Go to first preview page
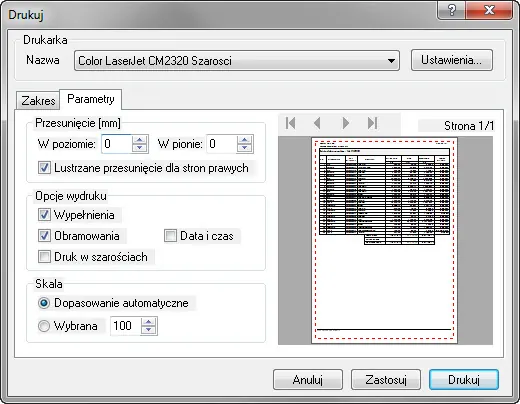Screen dimensions: 520x404 (291, 123)
